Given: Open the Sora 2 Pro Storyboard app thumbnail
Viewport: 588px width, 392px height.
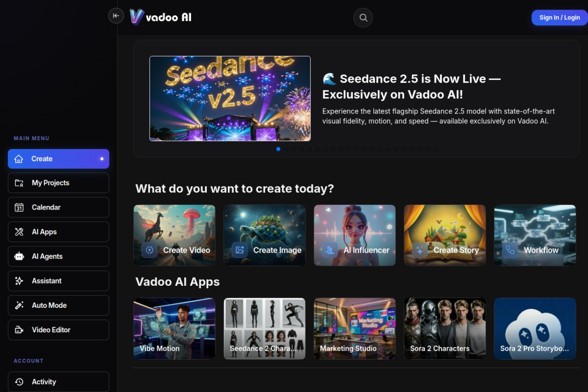Looking at the screenshot, I should [x=535, y=329].
